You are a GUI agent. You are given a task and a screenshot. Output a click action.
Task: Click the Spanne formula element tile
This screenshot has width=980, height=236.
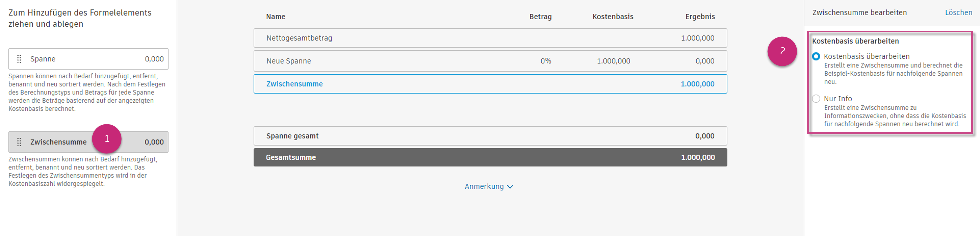[x=88, y=59]
